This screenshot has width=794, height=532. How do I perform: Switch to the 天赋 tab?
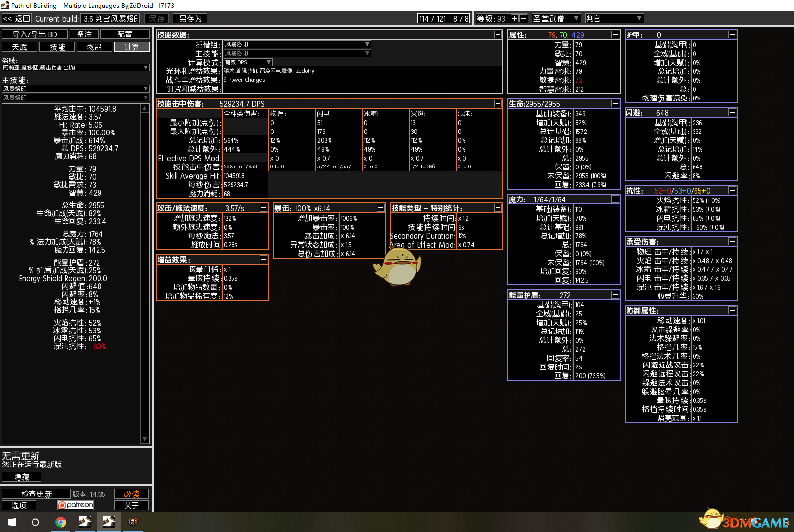coord(20,47)
